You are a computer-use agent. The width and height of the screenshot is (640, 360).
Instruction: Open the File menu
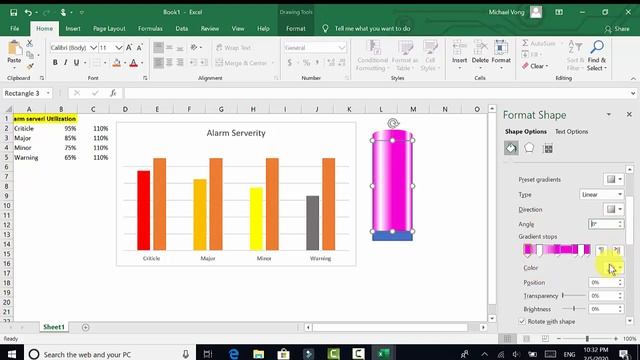[15, 29]
